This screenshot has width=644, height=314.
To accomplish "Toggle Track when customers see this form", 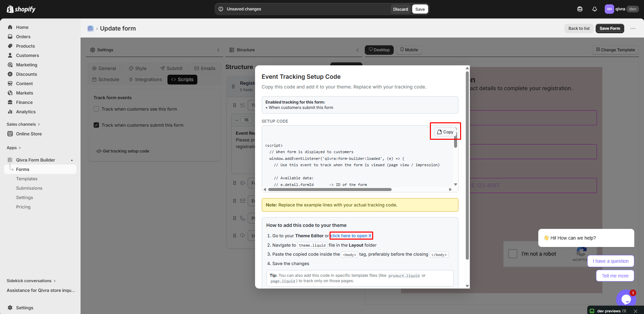I will [96, 109].
